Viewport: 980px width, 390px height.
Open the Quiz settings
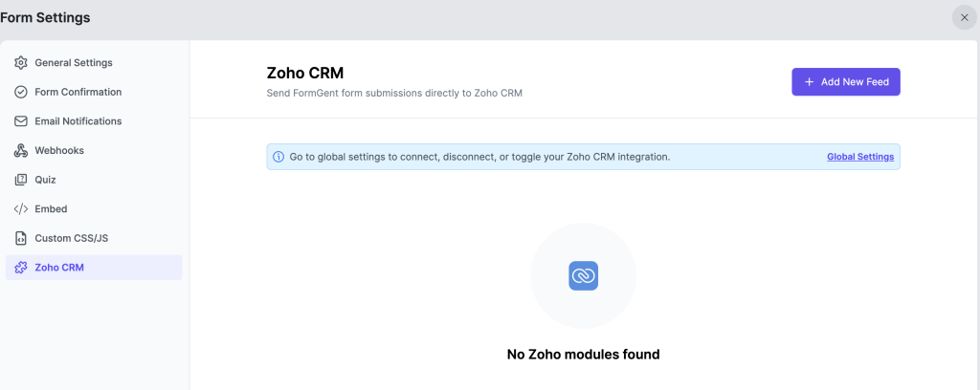(x=94, y=180)
